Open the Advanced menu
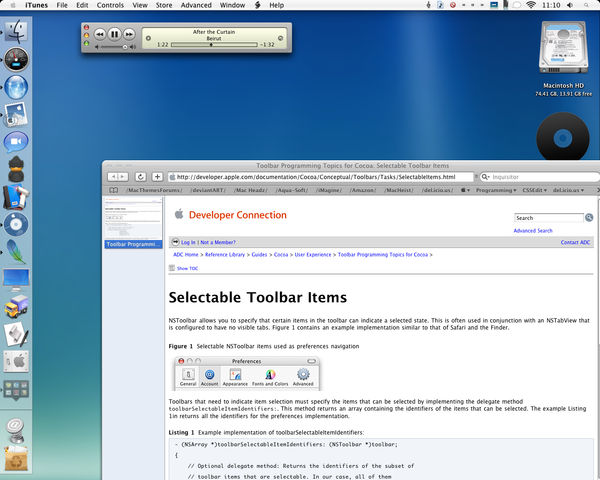This screenshot has height=480, width=600. 196,5
